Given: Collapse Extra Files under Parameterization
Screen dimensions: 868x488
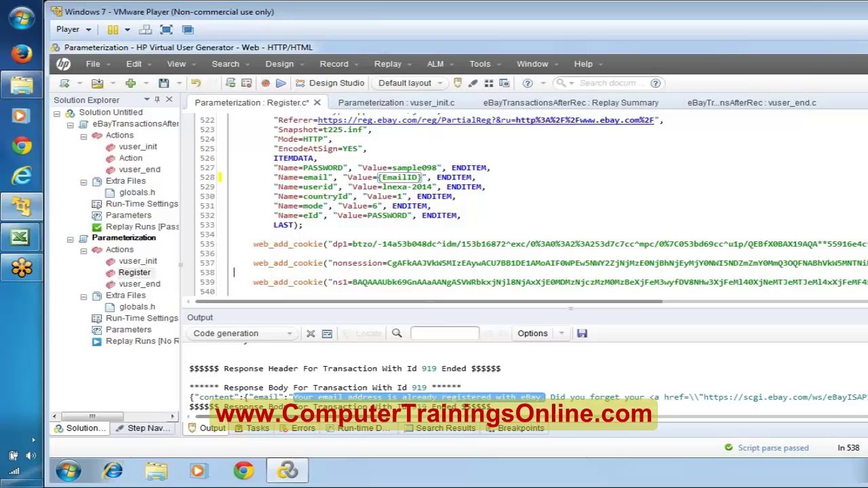Looking at the screenshot, I should tap(83, 296).
